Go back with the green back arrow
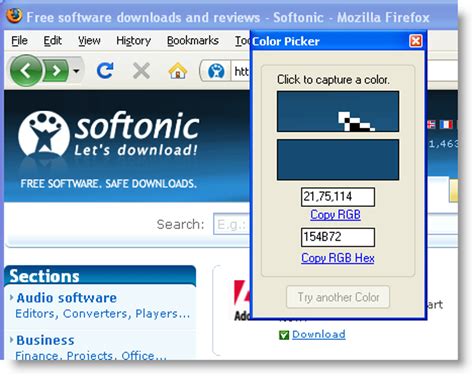The width and height of the screenshot is (474, 376). pyautogui.click(x=26, y=70)
